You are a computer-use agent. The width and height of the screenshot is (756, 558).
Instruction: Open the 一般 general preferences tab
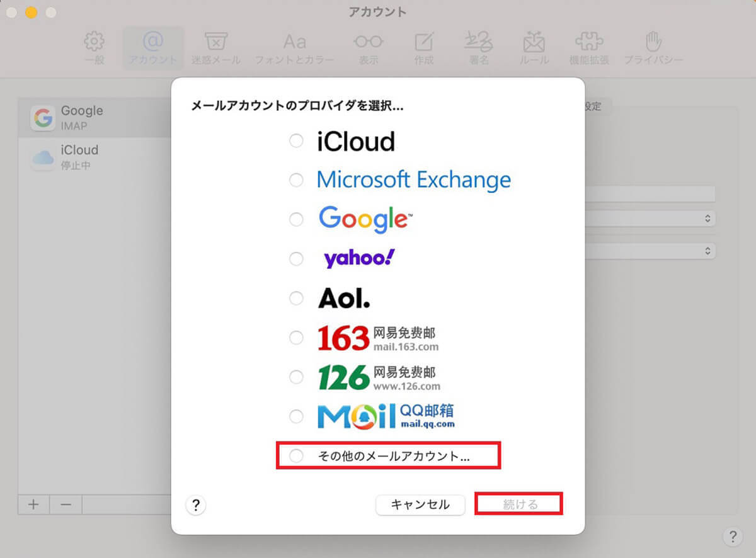tap(94, 48)
